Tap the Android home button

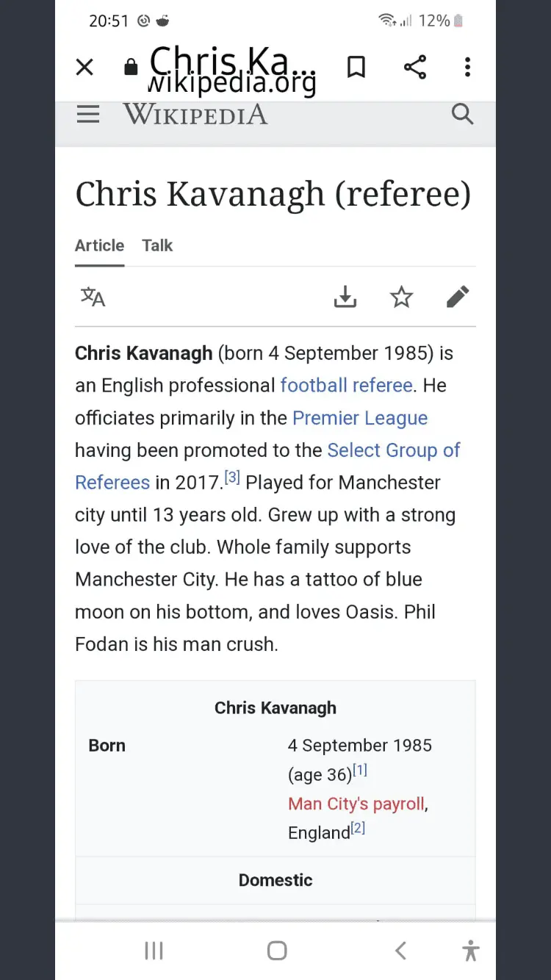(x=277, y=951)
